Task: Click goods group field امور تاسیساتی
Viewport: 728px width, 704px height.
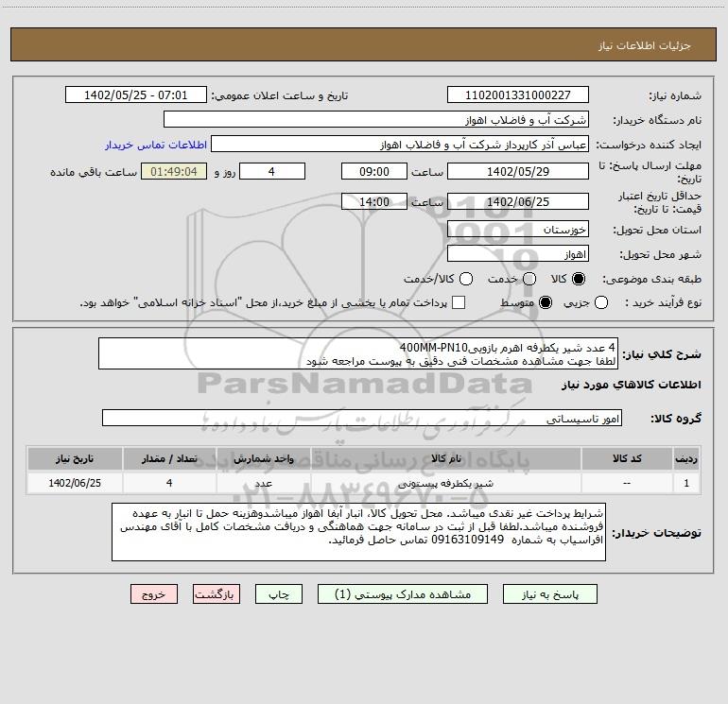Action: point(362,418)
